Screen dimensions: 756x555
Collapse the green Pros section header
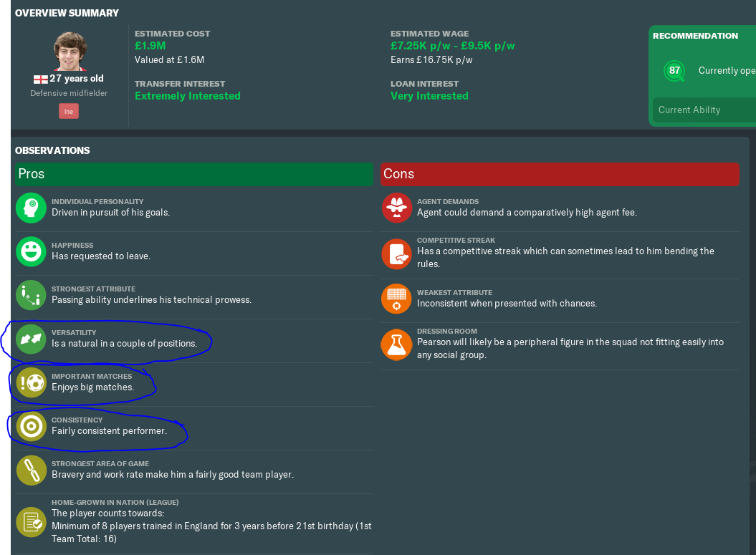(194, 174)
